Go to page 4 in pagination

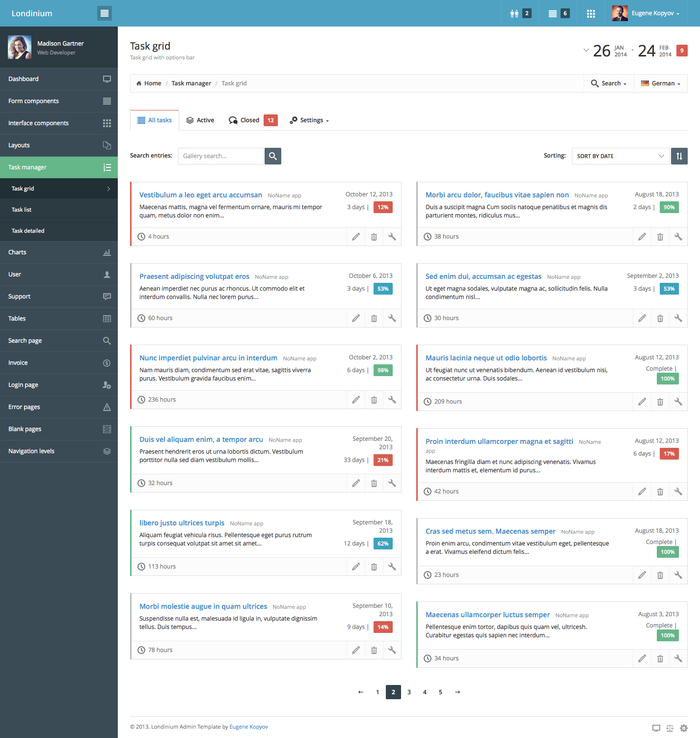pos(425,692)
